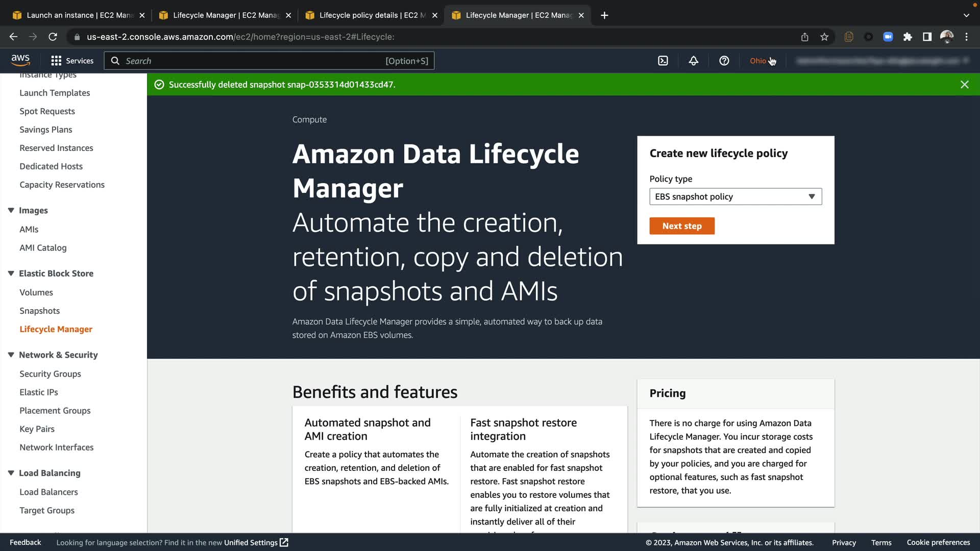This screenshot has height=551, width=980.
Task: Bookmark this page with star icon
Action: coord(824,37)
